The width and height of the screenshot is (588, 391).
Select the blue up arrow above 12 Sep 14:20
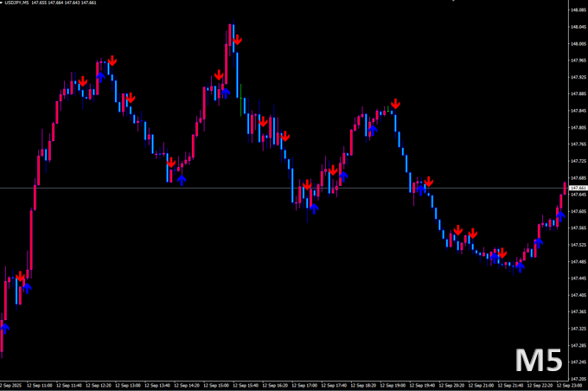(182, 178)
